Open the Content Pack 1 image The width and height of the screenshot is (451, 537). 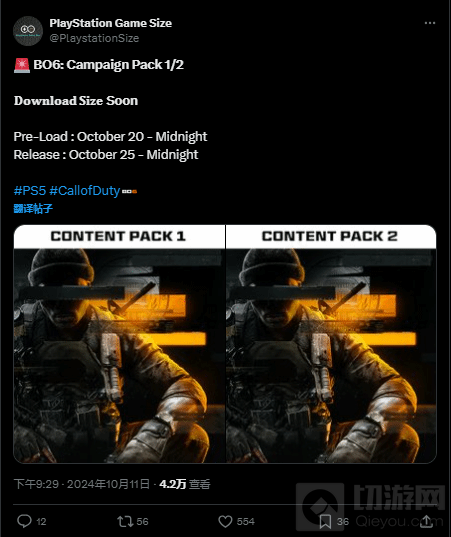click(x=119, y=344)
